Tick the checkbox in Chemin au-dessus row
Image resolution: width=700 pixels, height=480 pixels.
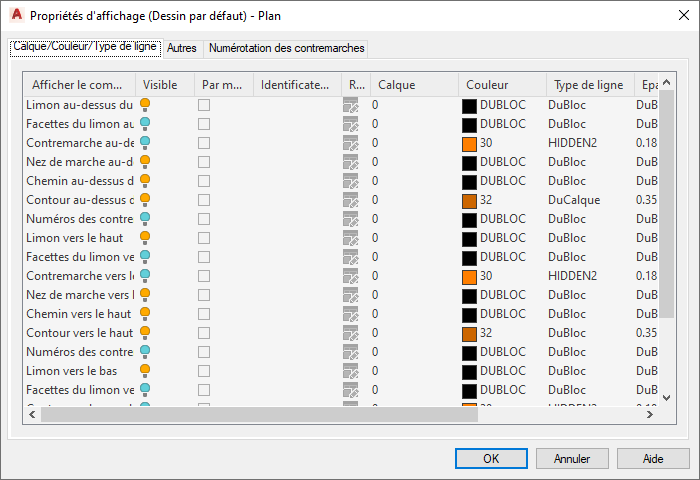tap(204, 181)
